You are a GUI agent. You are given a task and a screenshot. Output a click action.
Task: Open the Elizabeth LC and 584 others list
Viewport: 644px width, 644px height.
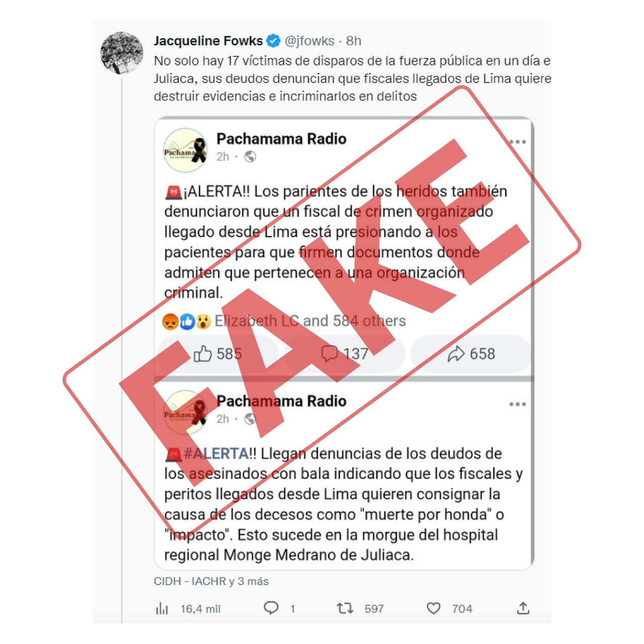310,321
